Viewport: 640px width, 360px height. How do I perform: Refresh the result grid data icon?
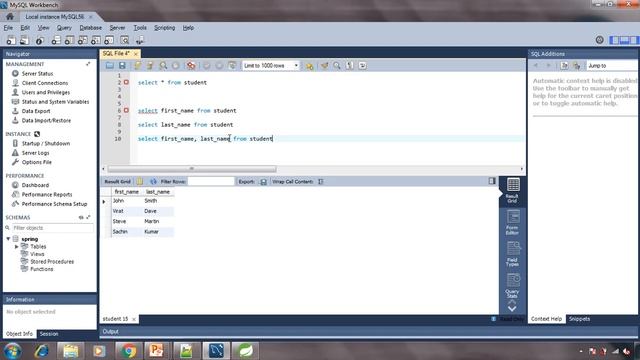click(153, 182)
